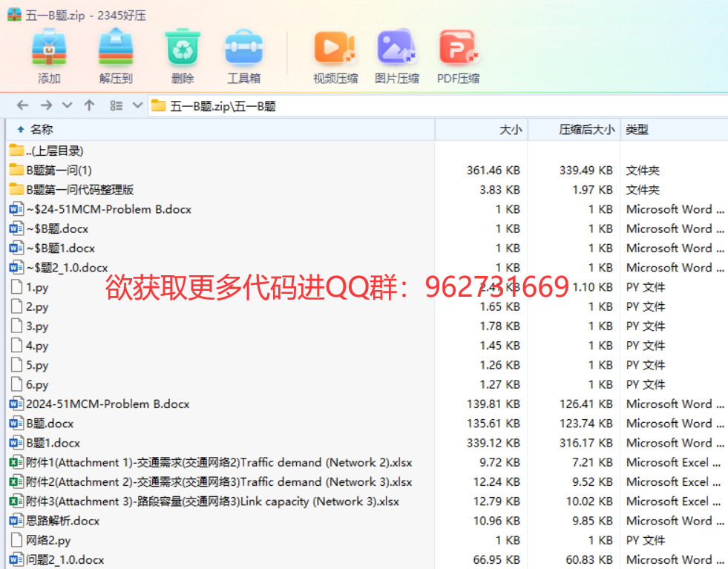Screen dimensions: 728x569
Task: Expand the view mode dropdown chevron
Action: (x=137, y=105)
